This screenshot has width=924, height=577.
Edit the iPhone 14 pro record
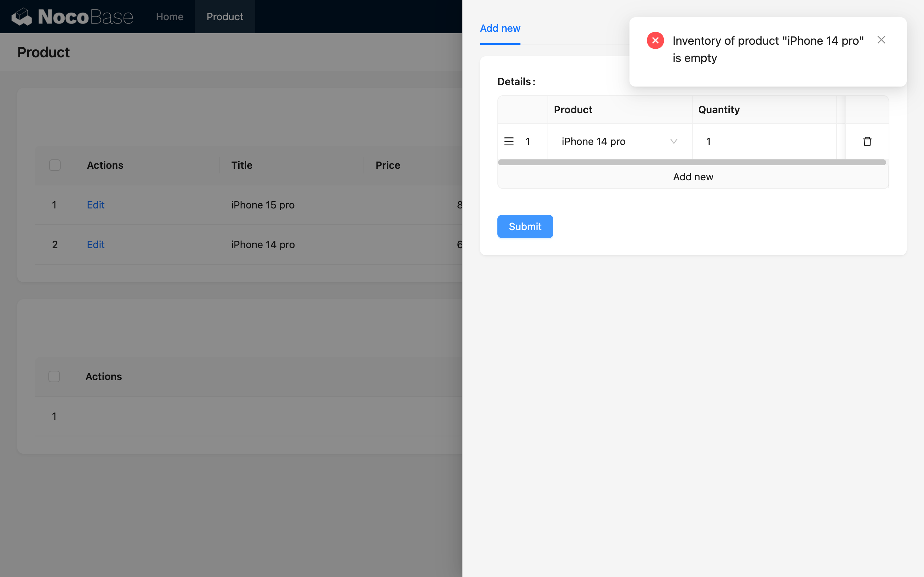coord(95,245)
